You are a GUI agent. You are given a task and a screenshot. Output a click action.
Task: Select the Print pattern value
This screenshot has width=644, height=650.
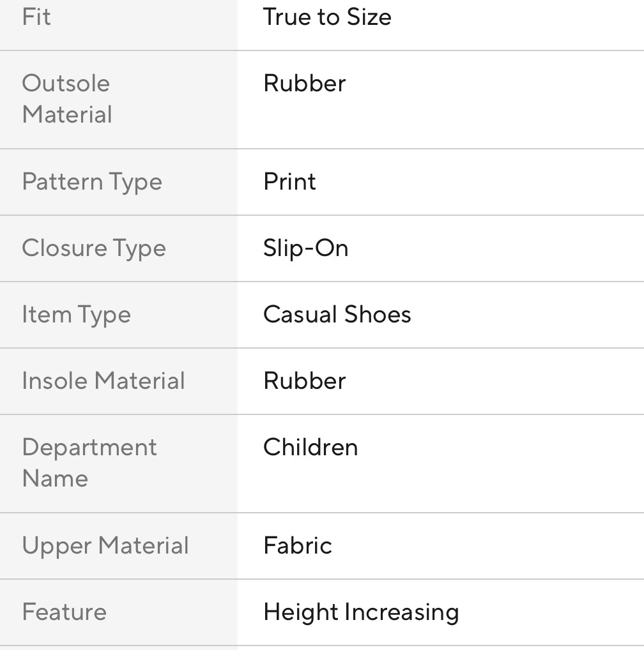tap(289, 182)
